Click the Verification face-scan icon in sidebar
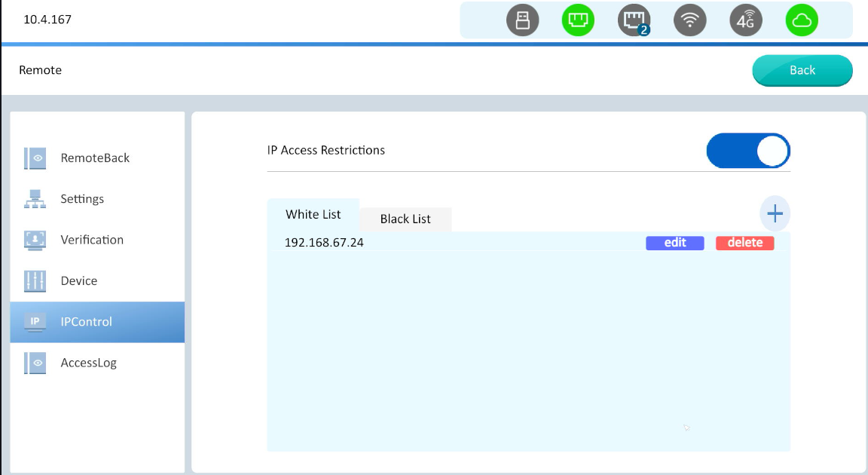 tap(35, 240)
